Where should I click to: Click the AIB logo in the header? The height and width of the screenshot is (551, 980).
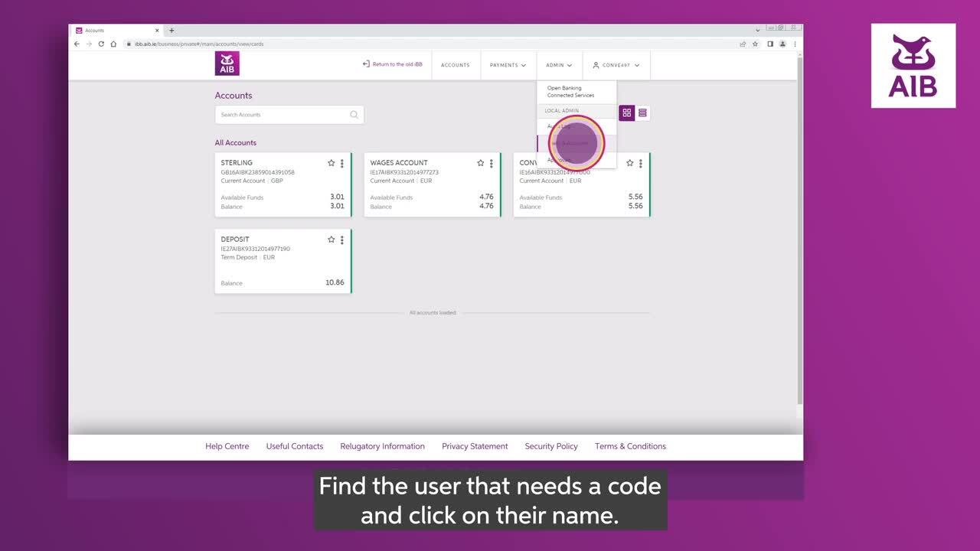point(227,64)
